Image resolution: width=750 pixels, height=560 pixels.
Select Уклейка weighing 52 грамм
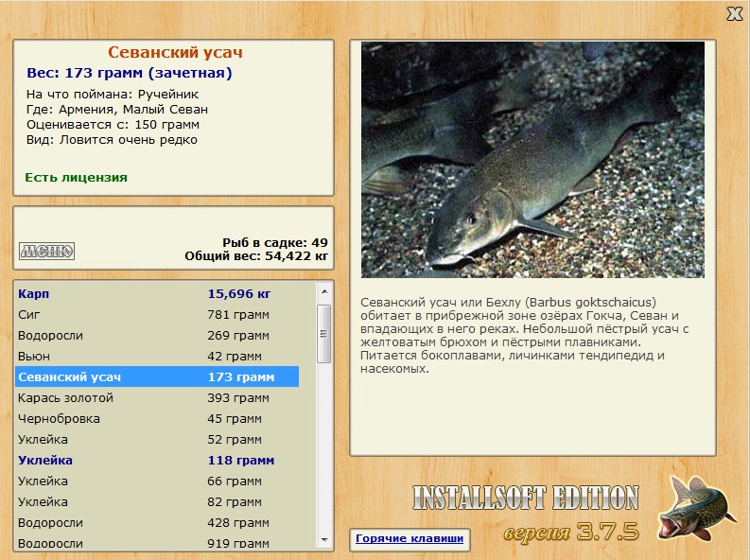point(156,439)
